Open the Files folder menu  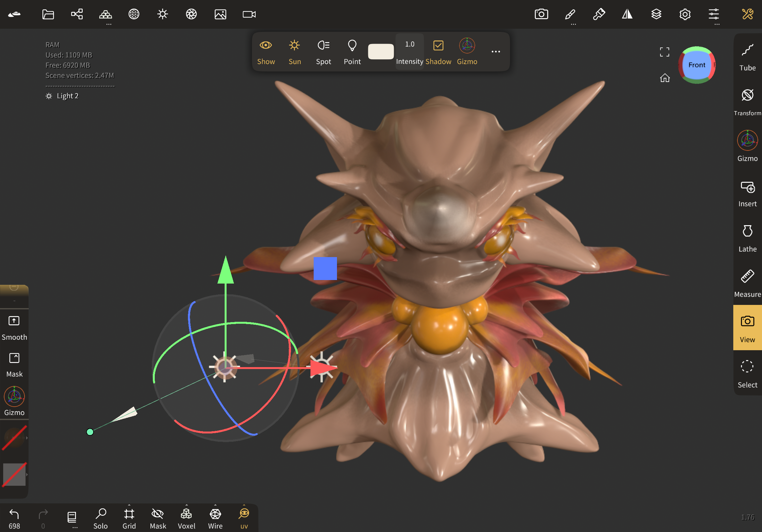(x=48, y=14)
